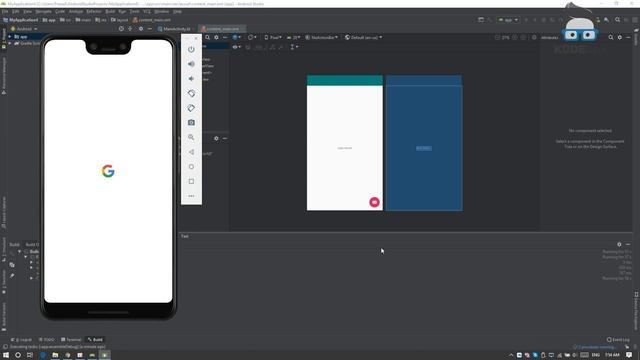Open File Explorer from taskbar
Image resolution: width=640 pixels, height=360 pixels.
pyautogui.click(x=55, y=355)
